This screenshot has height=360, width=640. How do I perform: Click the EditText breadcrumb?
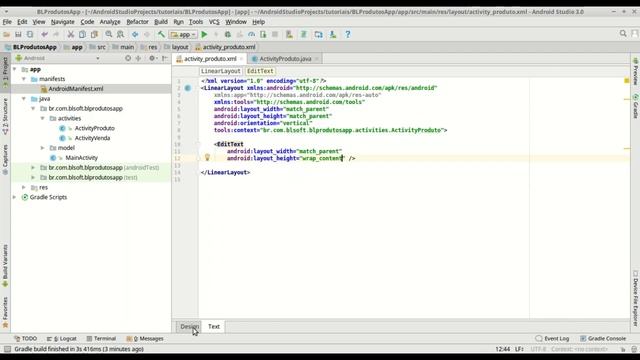260,71
